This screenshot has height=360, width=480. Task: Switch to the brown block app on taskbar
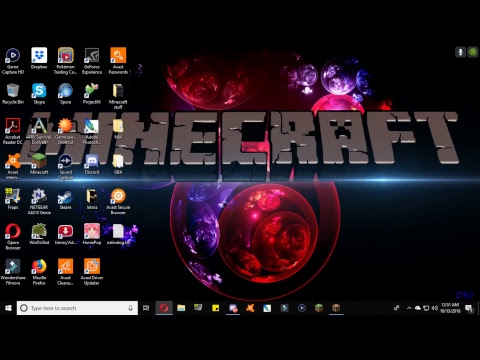pos(336,308)
